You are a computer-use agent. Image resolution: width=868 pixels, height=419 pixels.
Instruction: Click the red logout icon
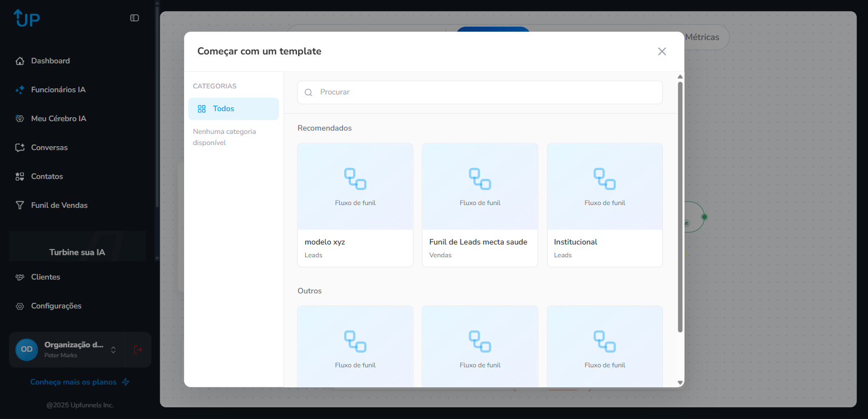(x=138, y=350)
